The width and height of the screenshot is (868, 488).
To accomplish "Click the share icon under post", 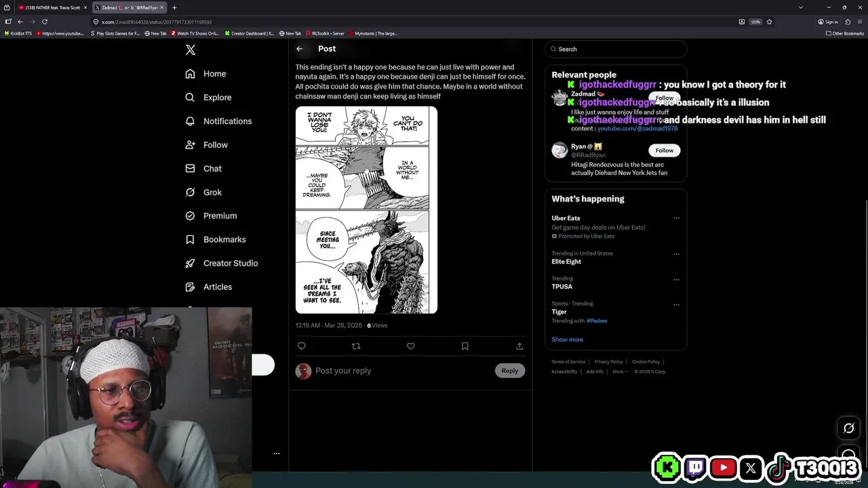I will (519, 346).
